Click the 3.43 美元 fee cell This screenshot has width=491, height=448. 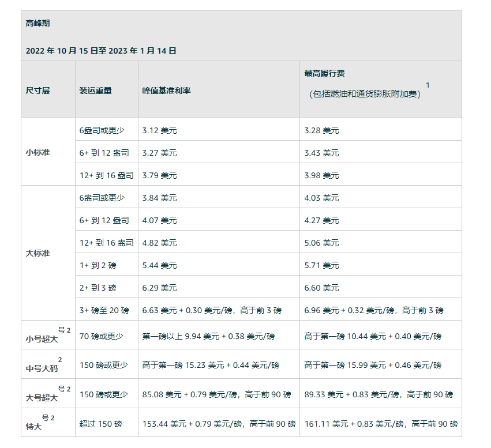(x=322, y=153)
